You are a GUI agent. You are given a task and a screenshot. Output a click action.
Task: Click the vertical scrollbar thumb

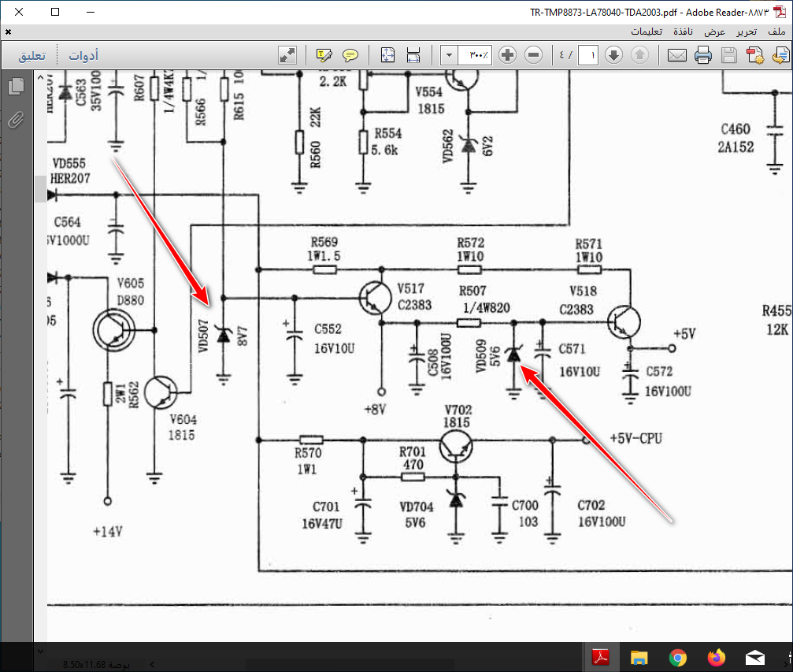40,189
